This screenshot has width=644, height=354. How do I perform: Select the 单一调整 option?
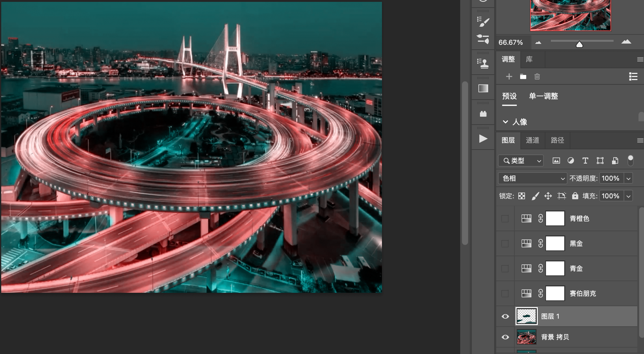[x=543, y=96]
